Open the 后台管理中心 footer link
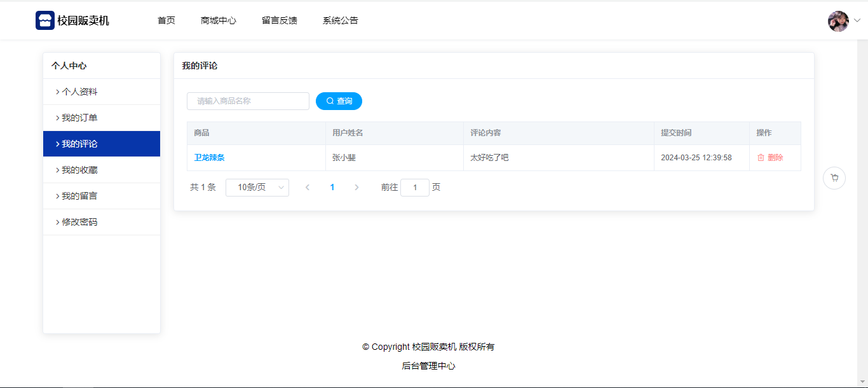 point(428,366)
